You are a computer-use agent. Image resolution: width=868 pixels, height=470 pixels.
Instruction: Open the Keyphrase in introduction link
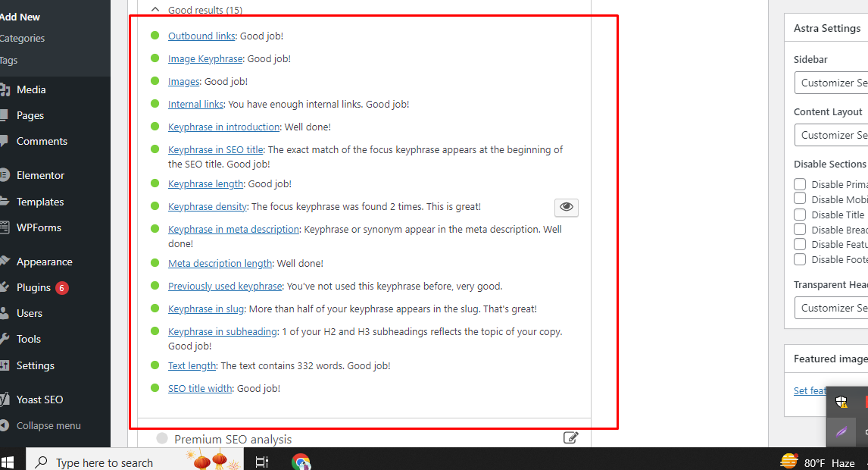pos(223,127)
